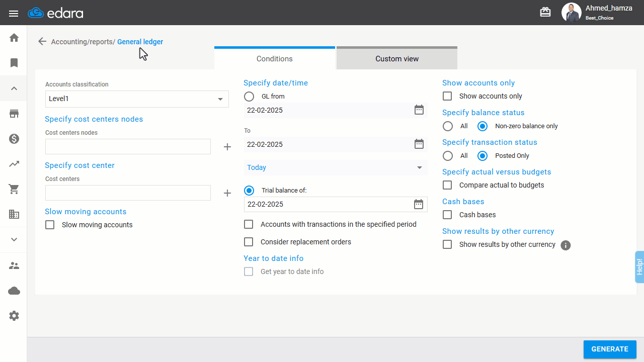The image size is (644, 362).
Task: Open people icon in sidebar
Action: (14, 265)
